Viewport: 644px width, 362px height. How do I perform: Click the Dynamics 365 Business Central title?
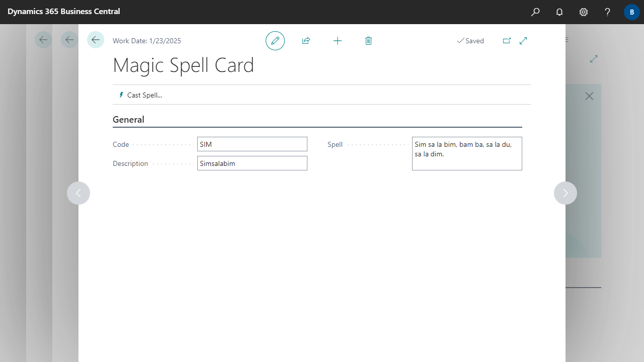click(x=64, y=12)
